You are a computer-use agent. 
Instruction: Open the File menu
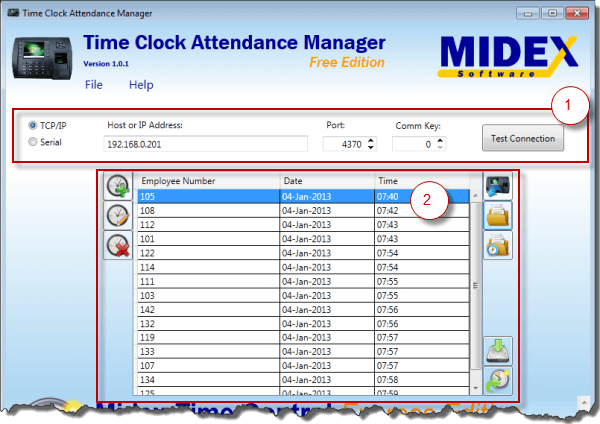click(x=94, y=85)
